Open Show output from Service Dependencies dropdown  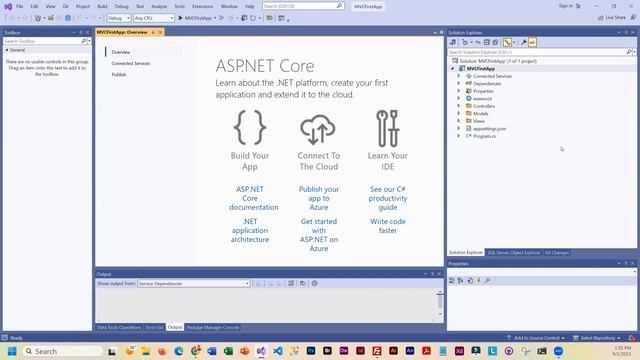194,283
